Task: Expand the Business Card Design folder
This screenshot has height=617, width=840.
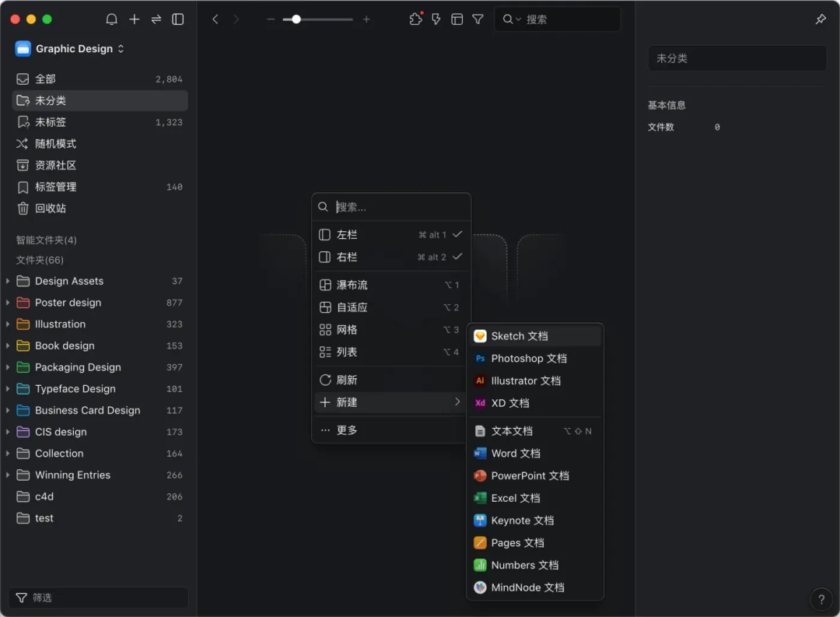Action: 8,410
